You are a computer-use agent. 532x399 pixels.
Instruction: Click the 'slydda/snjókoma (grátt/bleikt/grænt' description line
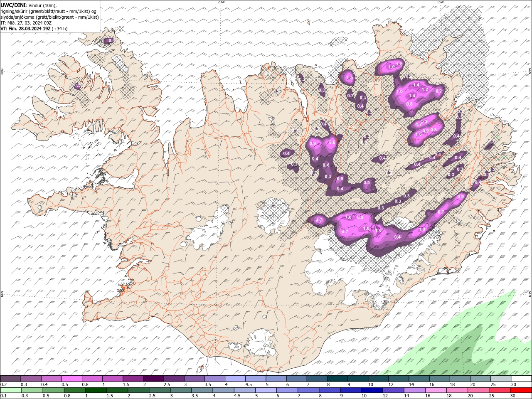click(49, 17)
